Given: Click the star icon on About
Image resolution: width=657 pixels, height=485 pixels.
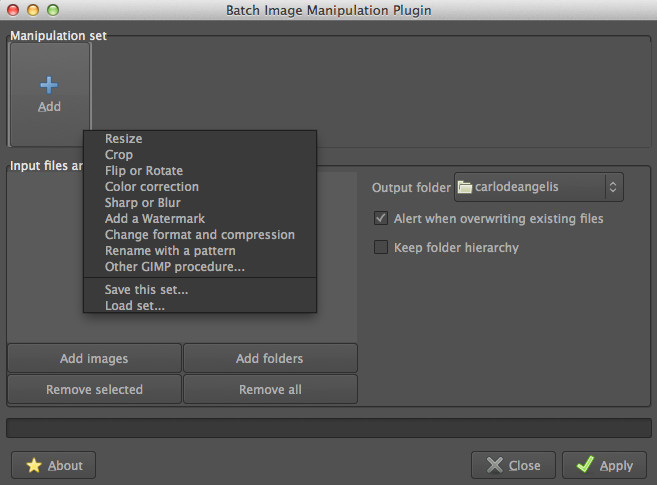Looking at the screenshot, I should [34, 465].
